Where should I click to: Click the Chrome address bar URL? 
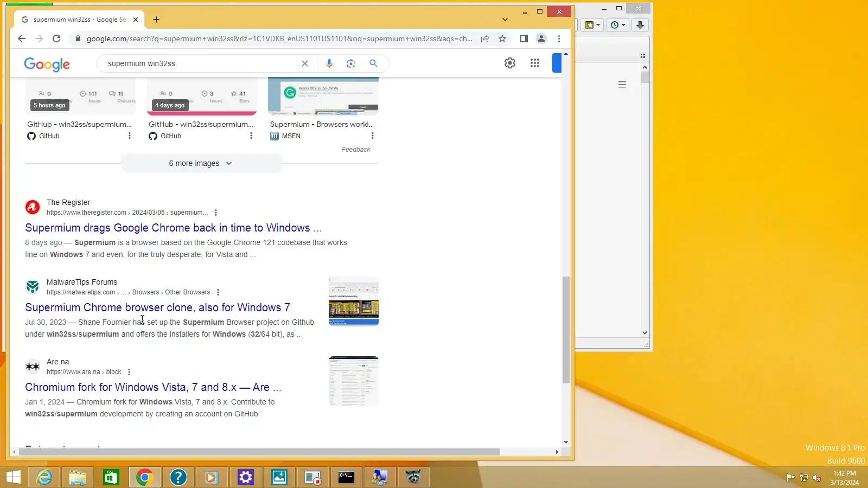pos(279,38)
